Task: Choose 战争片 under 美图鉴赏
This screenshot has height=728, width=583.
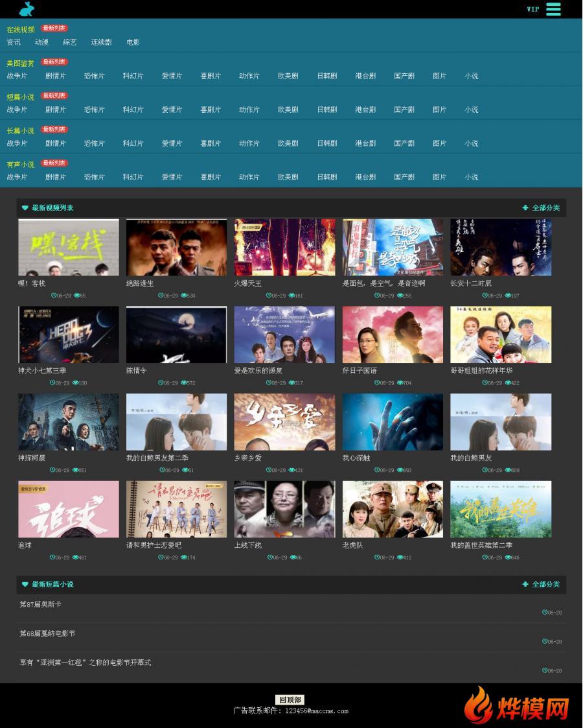Action: click(17, 76)
